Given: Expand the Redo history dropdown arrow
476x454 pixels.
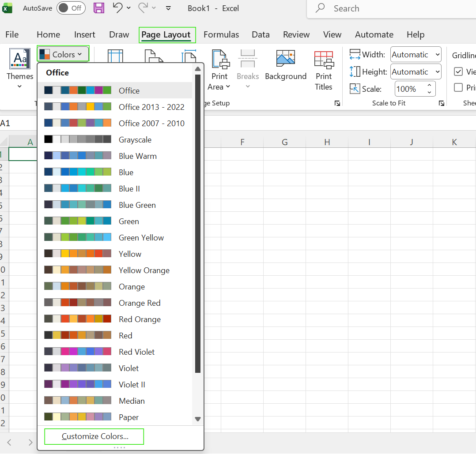Looking at the screenshot, I should pos(154,8).
